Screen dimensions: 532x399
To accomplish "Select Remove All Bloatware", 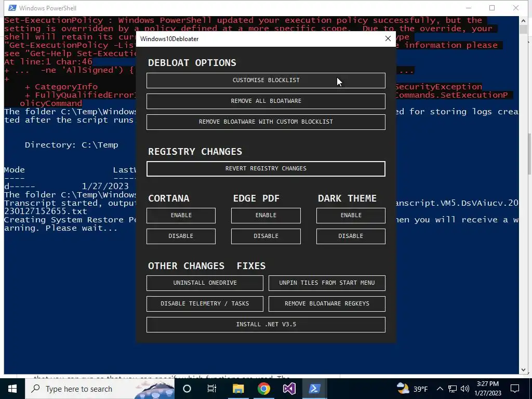I will click(x=265, y=101).
